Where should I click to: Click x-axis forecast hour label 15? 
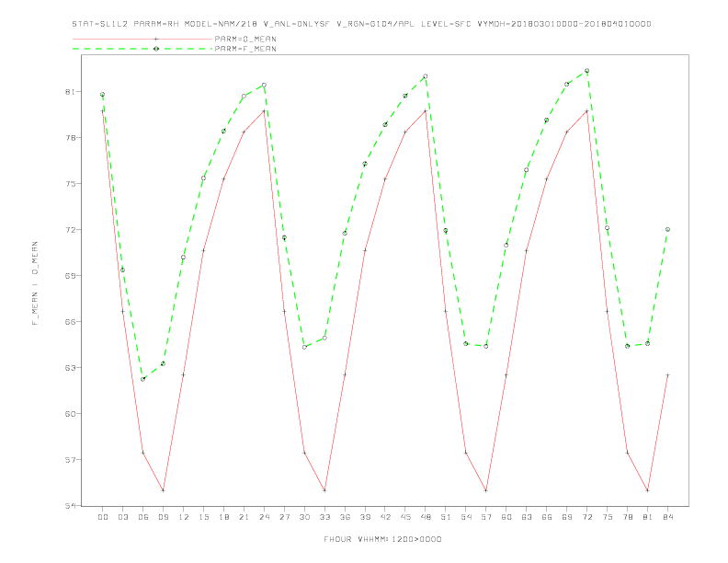(x=203, y=517)
